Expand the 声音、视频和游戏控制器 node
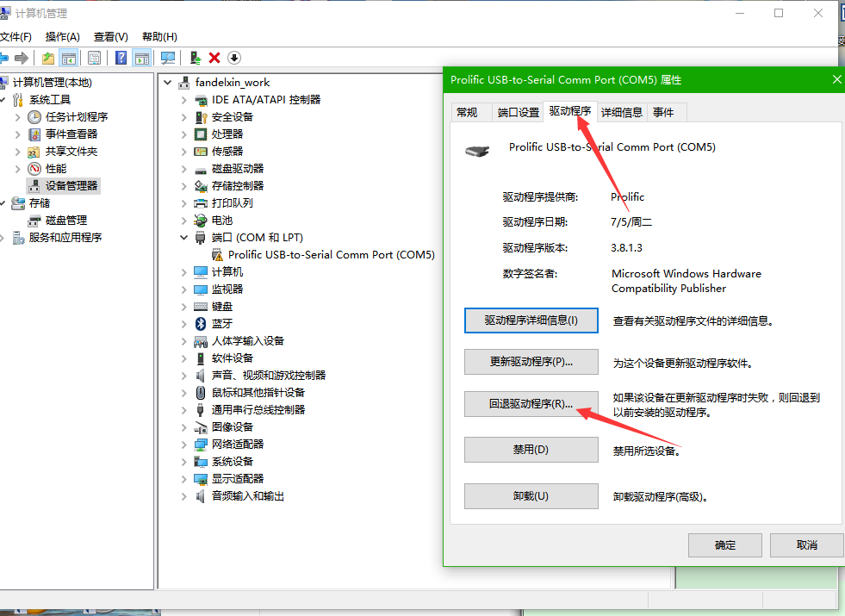Viewport: 845px width, 616px height. (x=183, y=376)
